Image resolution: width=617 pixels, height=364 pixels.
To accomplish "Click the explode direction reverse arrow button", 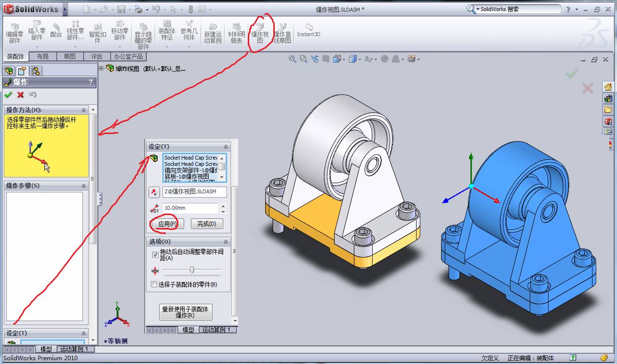I will click(154, 192).
